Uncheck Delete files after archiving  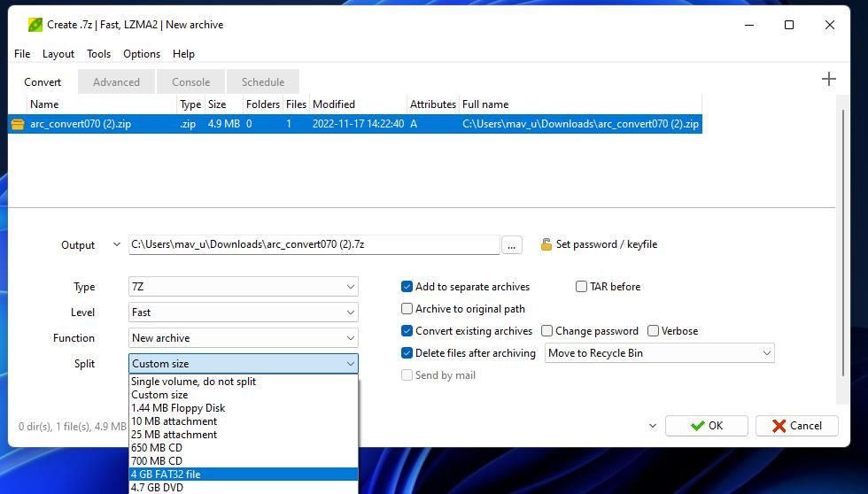click(407, 353)
